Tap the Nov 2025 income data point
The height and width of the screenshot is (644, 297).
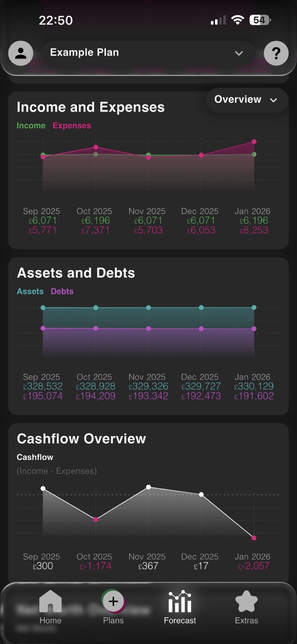point(148,155)
